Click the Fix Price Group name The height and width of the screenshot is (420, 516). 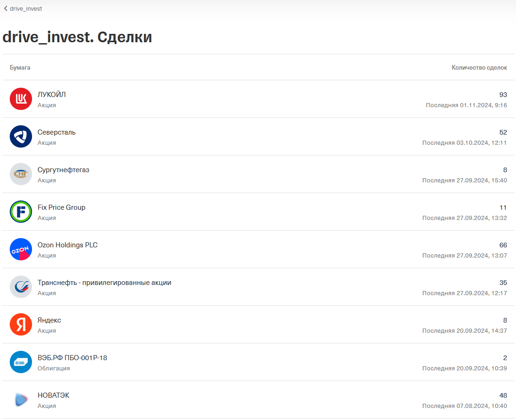61,207
